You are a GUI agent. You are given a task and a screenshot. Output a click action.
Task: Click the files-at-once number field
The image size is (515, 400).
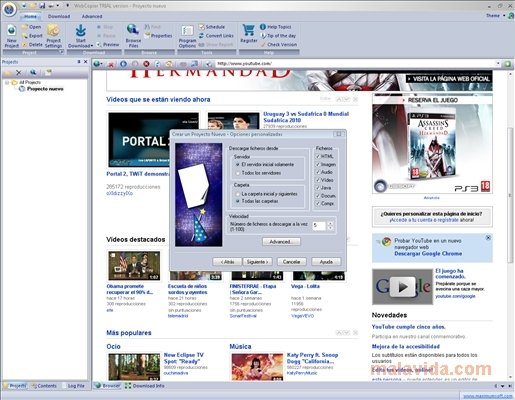tap(319, 226)
